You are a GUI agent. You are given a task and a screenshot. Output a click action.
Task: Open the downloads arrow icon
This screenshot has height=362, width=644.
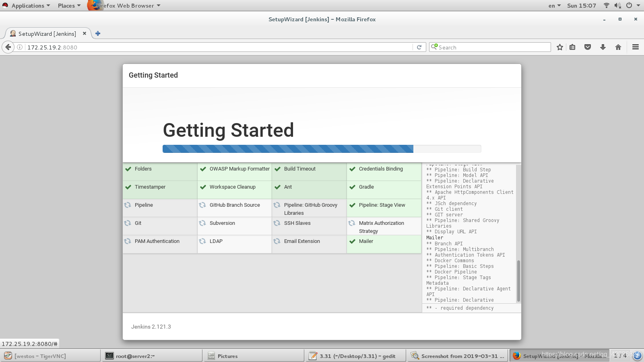click(x=603, y=47)
